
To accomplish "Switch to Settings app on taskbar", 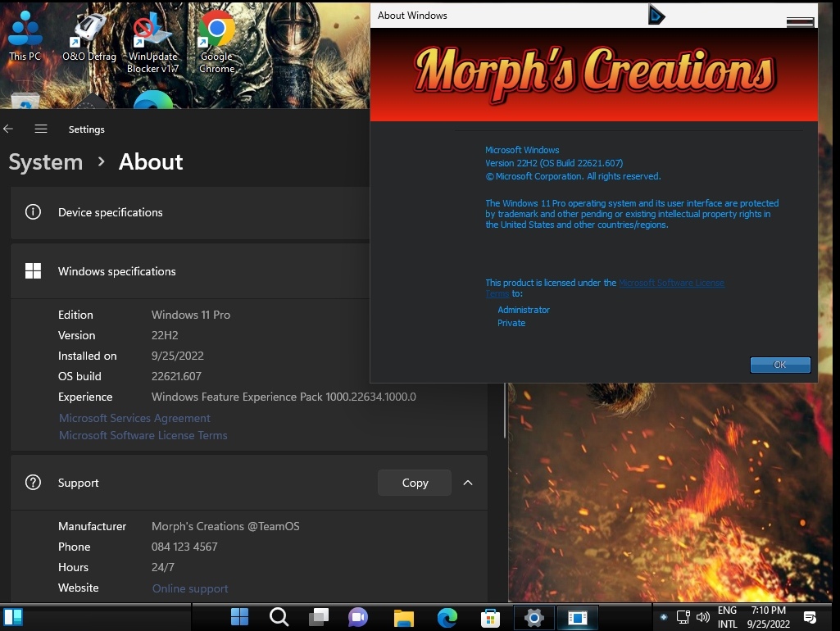I will 534,618.
